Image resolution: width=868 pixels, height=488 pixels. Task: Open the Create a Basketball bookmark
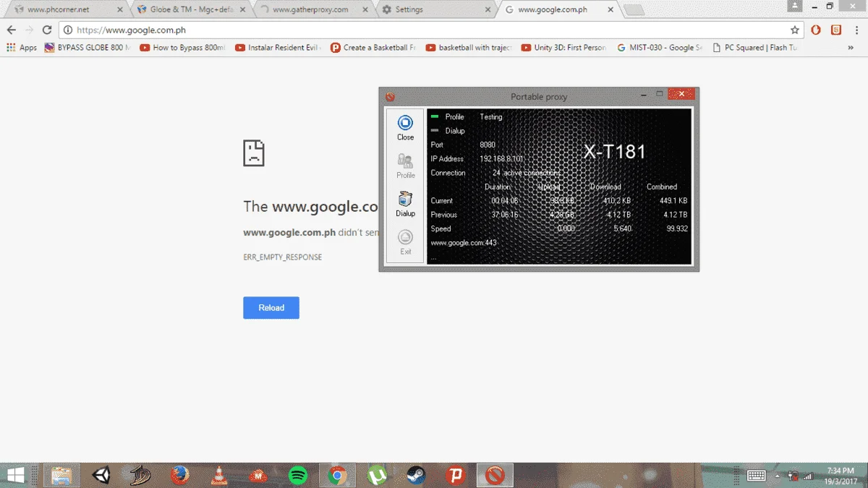click(x=373, y=48)
